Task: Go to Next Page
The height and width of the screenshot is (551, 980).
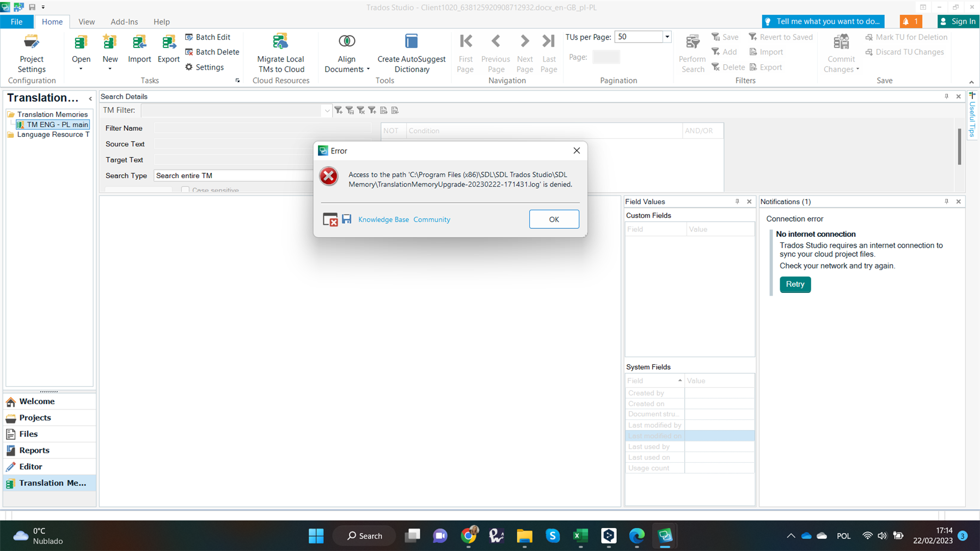Action: [524, 54]
